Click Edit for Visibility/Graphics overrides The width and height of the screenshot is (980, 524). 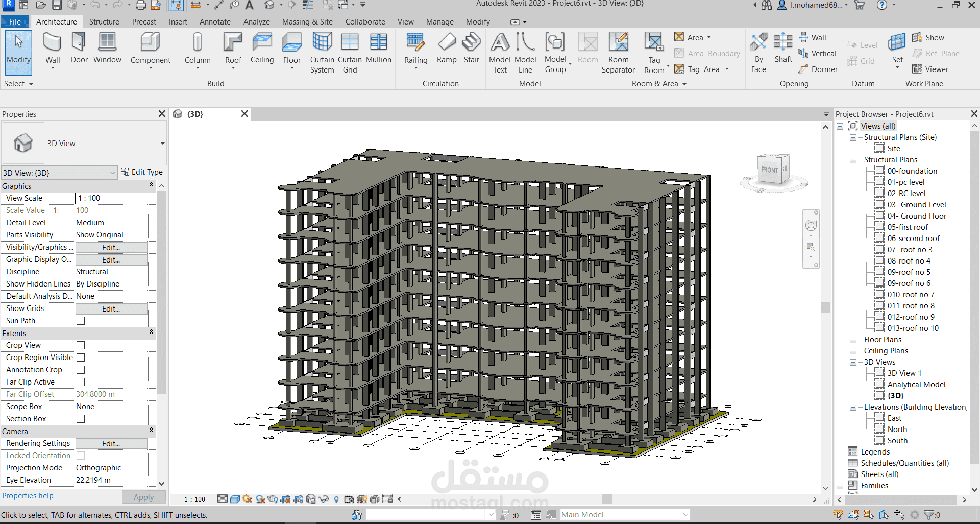pyautogui.click(x=111, y=247)
